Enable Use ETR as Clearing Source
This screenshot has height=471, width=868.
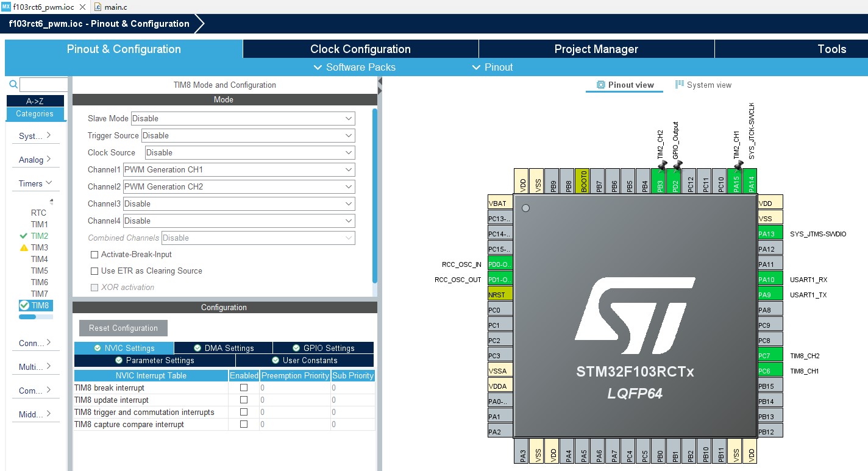coord(94,271)
